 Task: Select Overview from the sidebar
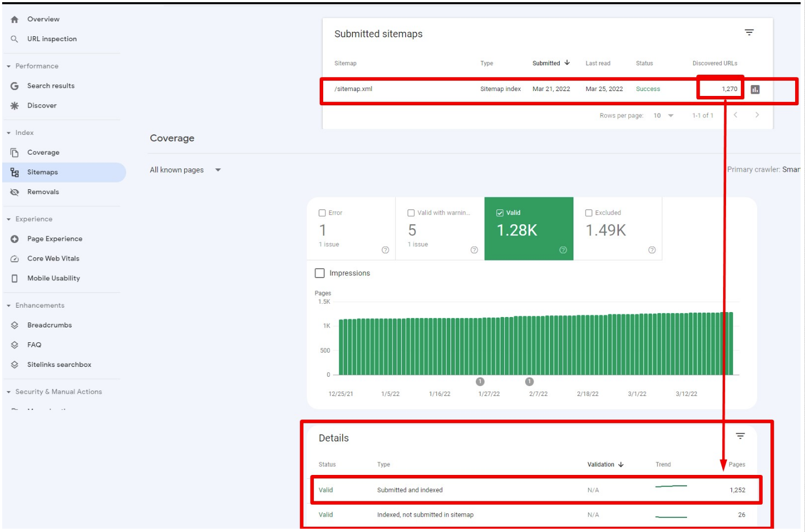point(43,19)
